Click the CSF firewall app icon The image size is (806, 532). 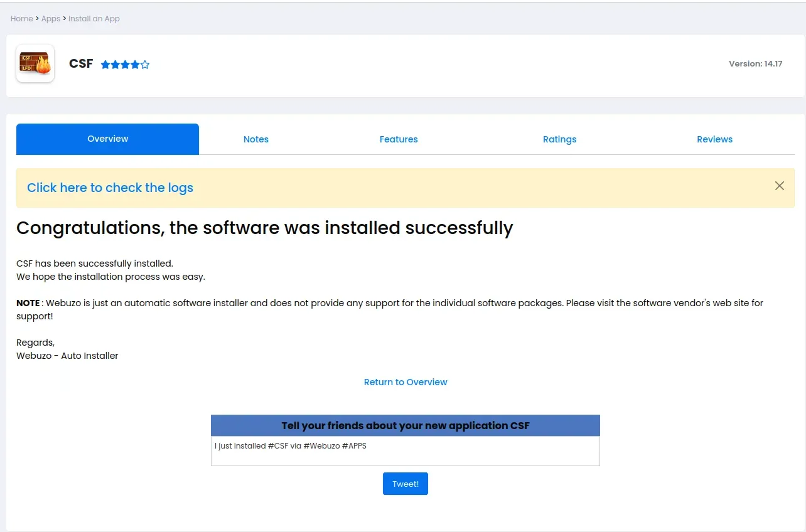pos(35,63)
